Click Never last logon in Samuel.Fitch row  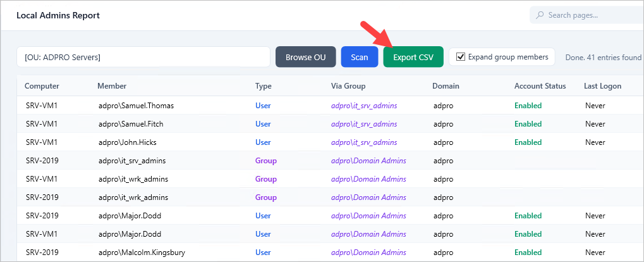click(x=595, y=124)
